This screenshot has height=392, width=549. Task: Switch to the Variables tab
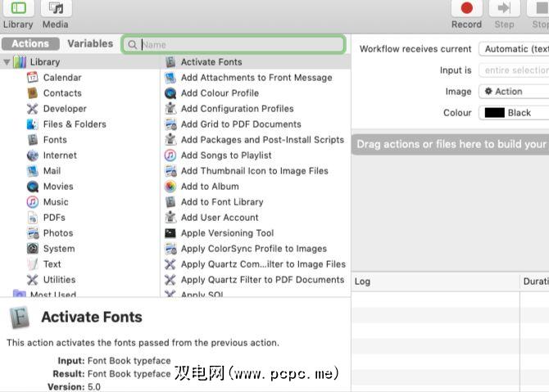[90, 43]
